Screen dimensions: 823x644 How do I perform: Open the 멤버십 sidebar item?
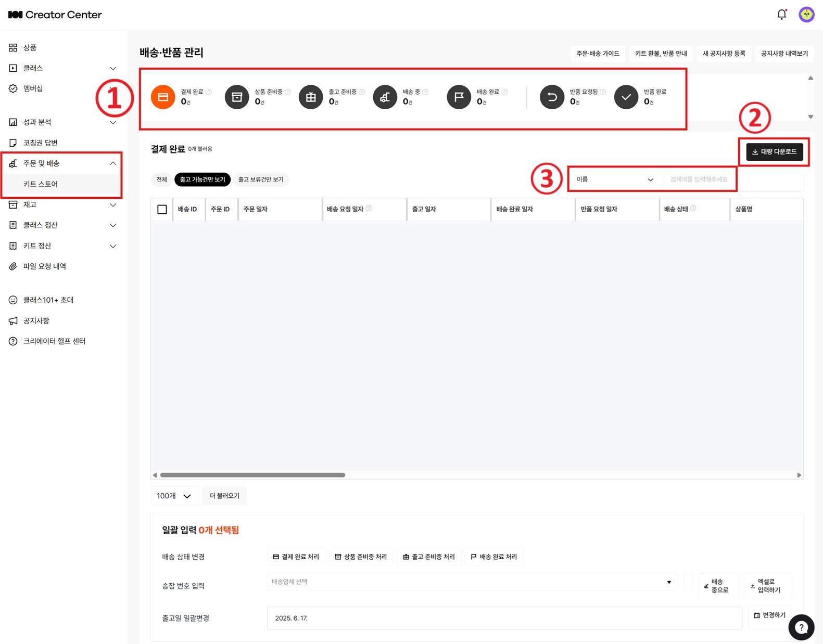click(33, 88)
